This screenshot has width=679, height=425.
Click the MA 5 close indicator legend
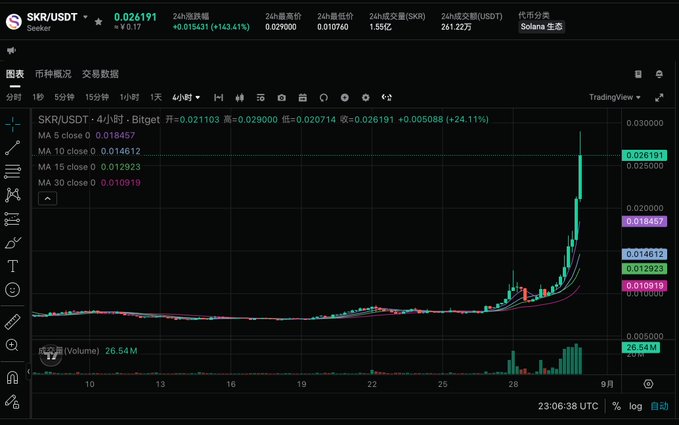(86, 135)
